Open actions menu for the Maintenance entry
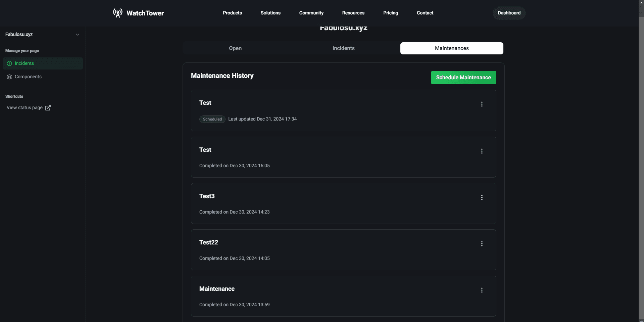644x322 pixels. click(x=482, y=290)
